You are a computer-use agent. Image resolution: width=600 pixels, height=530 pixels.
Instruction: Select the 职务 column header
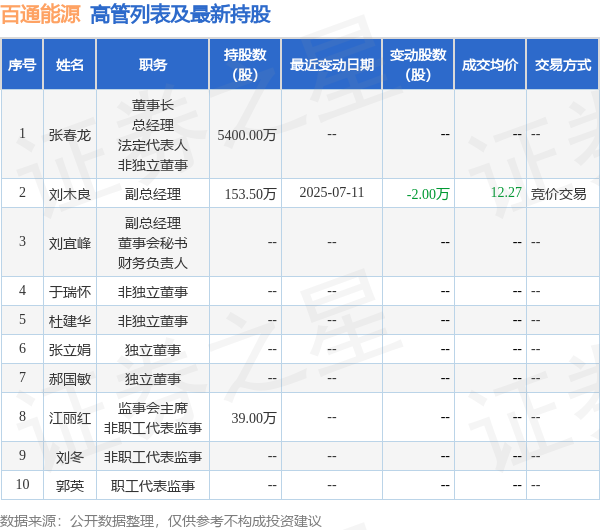pyautogui.click(x=153, y=65)
